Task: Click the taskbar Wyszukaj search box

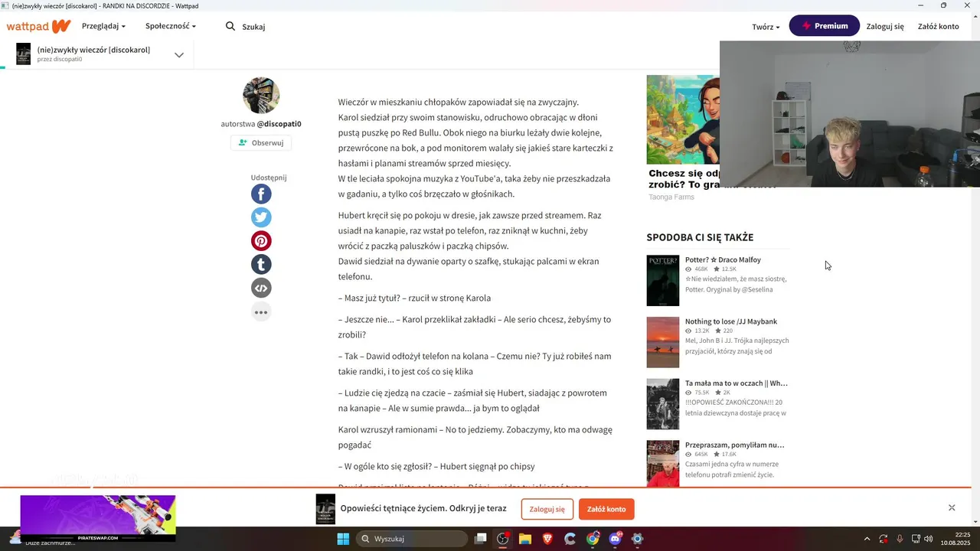Action: 413,539
